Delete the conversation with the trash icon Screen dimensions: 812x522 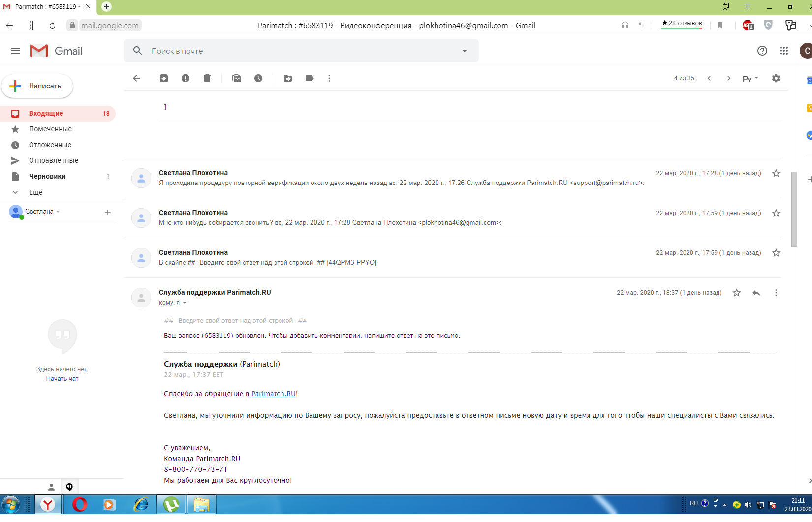[207, 78]
